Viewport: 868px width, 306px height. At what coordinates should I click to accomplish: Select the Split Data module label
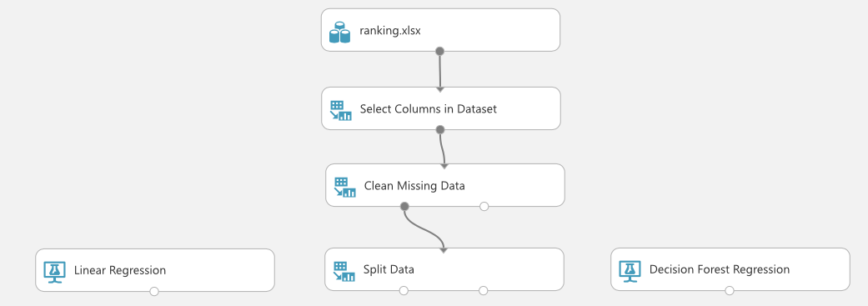coord(389,270)
